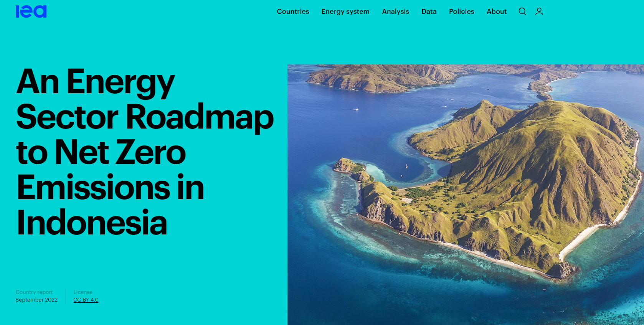The height and width of the screenshot is (325, 644).
Task: Open the user account icon
Action: click(x=539, y=12)
